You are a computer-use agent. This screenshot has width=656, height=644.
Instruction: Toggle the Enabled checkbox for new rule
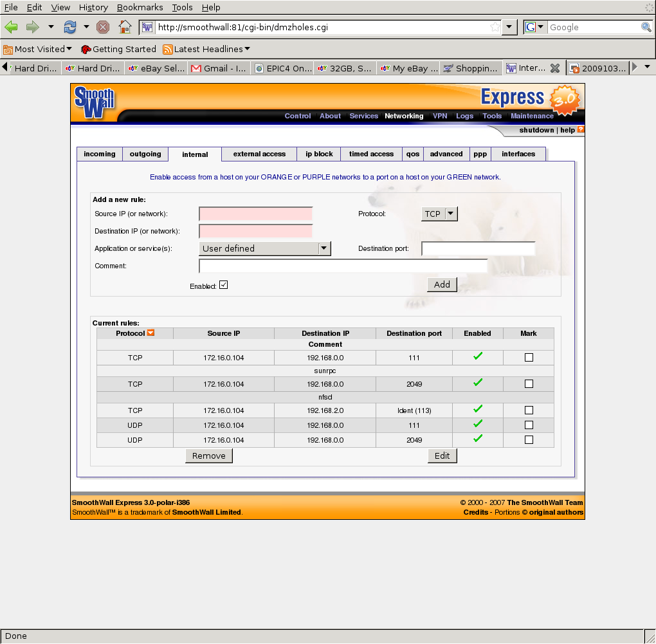[223, 285]
